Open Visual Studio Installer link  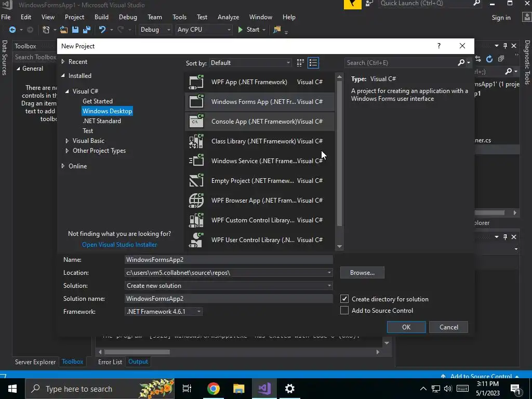click(119, 245)
